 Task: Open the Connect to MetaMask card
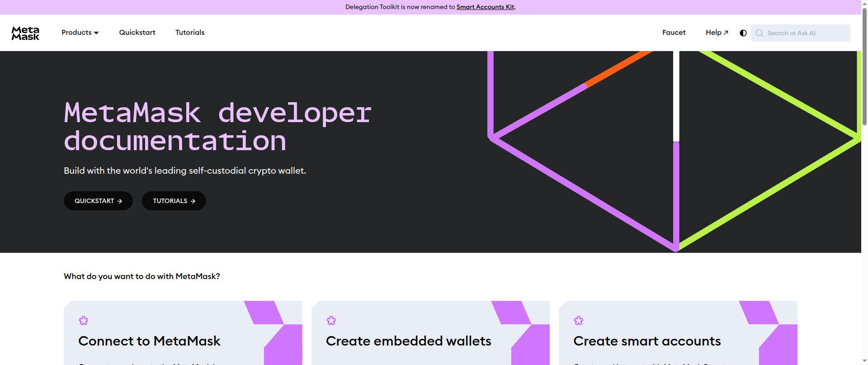[x=183, y=333]
